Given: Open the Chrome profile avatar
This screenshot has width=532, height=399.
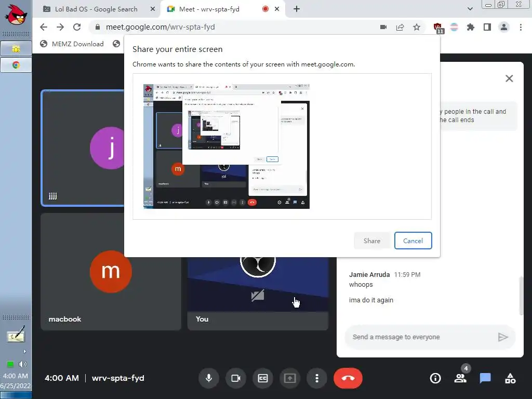Looking at the screenshot, I should 504,27.
